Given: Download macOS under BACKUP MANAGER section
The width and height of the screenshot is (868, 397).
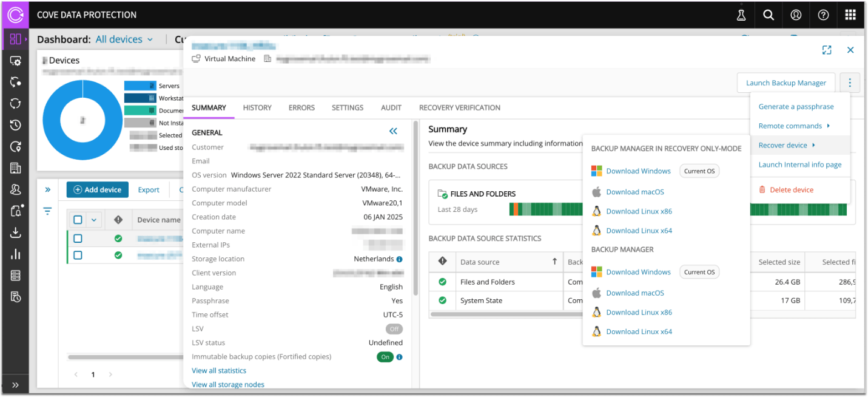Looking at the screenshot, I should tap(635, 293).
